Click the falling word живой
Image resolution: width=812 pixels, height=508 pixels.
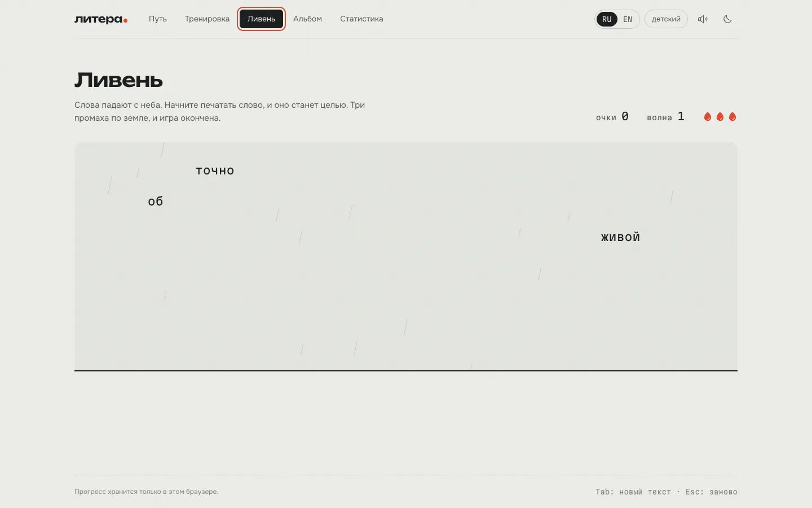point(620,238)
